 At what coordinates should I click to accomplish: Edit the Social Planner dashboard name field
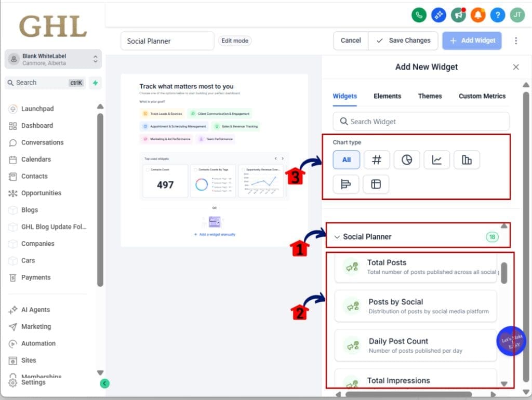tap(167, 41)
